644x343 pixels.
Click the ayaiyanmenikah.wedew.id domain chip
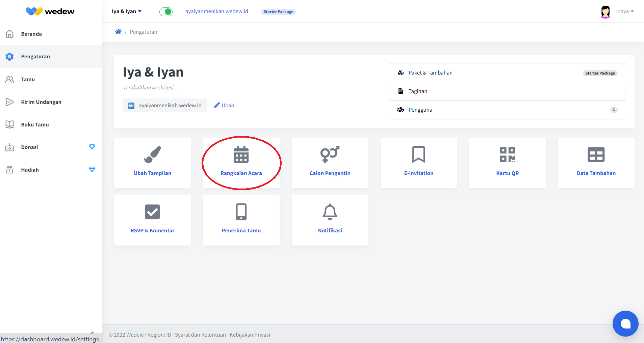coord(165,106)
